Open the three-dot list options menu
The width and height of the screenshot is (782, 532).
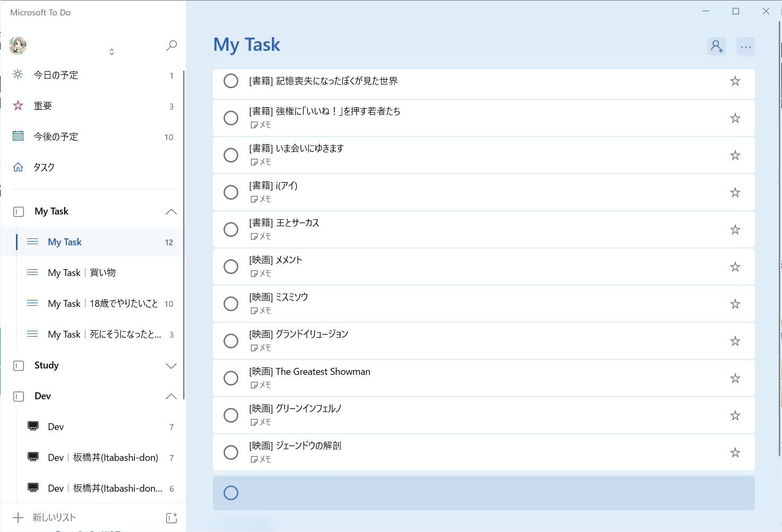tap(745, 46)
